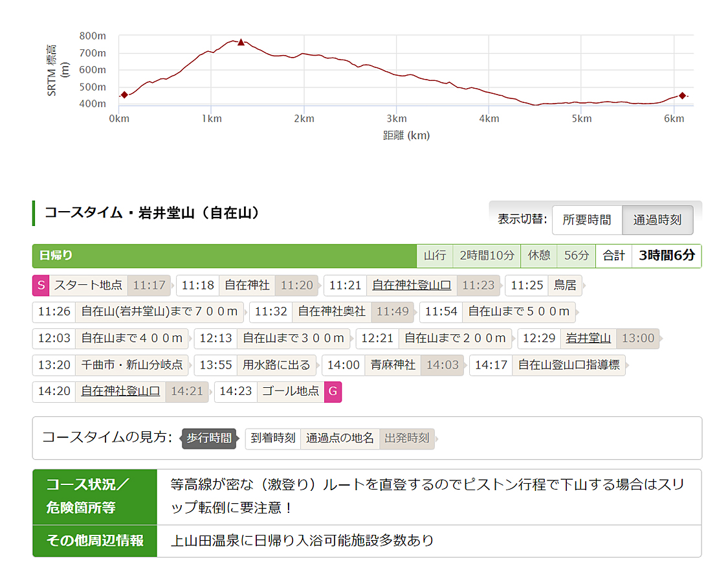Click the 鳥居 waypoint

click(x=564, y=285)
